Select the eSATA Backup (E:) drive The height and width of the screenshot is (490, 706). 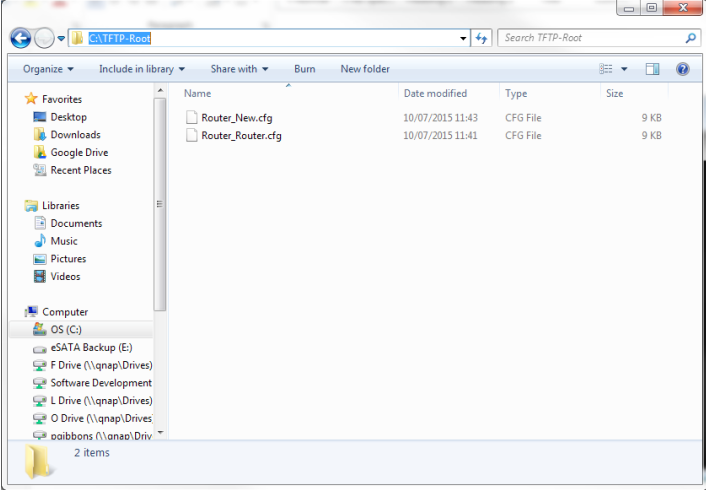pos(91,348)
